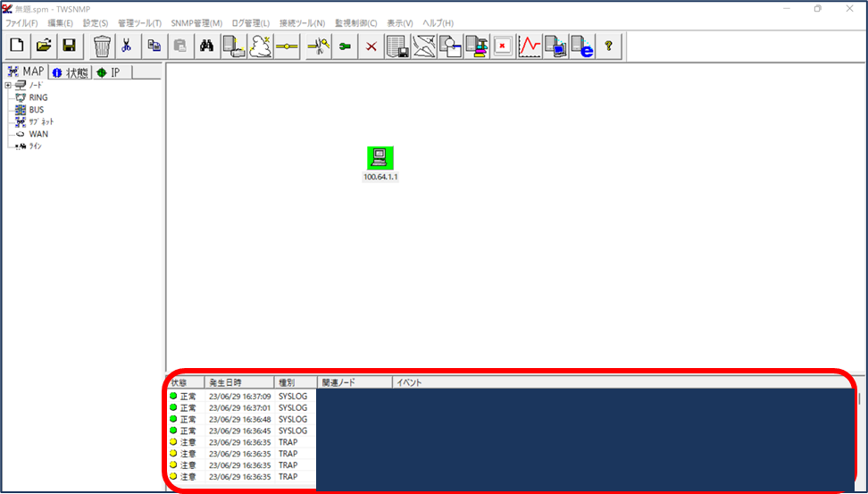Open the 編集(E) menu
This screenshot has height=494, width=868.
point(60,23)
